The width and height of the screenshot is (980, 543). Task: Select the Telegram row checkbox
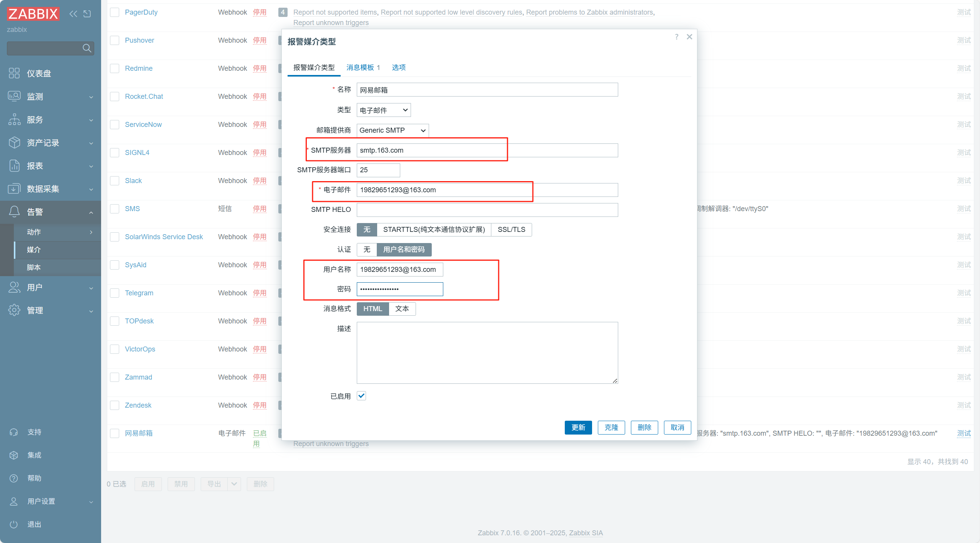pos(115,293)
